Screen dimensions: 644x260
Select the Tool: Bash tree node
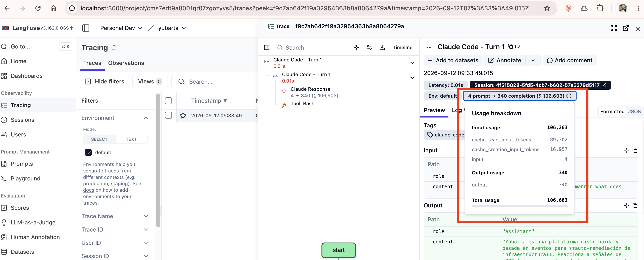point(302,104)
